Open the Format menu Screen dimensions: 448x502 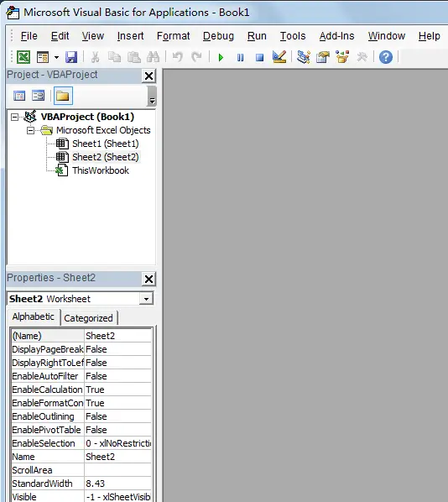click(x=173, y=36)
